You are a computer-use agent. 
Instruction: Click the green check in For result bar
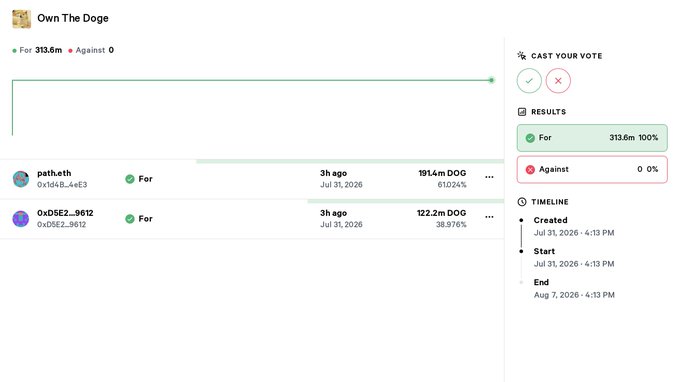[x=530, y=138]
